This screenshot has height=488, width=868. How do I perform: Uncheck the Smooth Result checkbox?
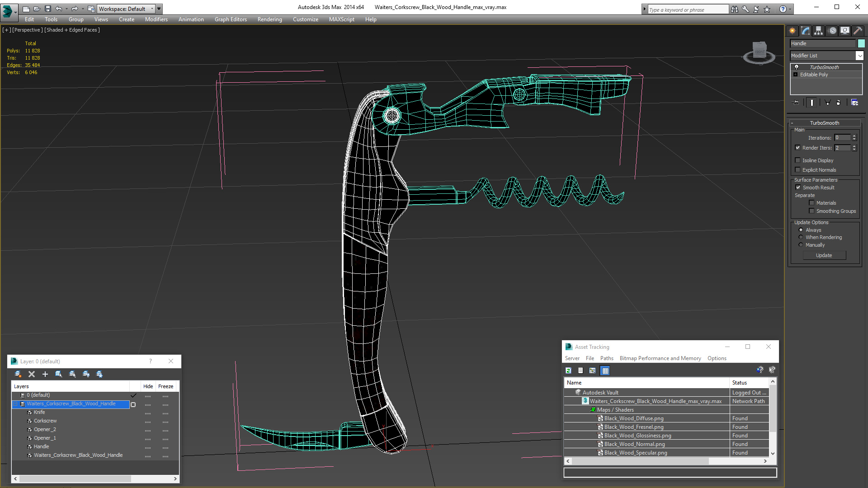click(x=798, y=188)
